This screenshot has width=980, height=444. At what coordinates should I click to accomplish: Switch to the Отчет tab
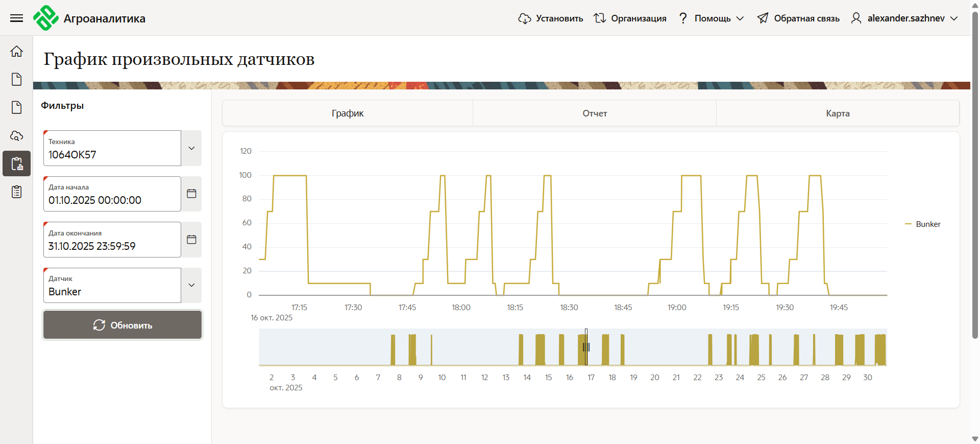tap(595, 113)
